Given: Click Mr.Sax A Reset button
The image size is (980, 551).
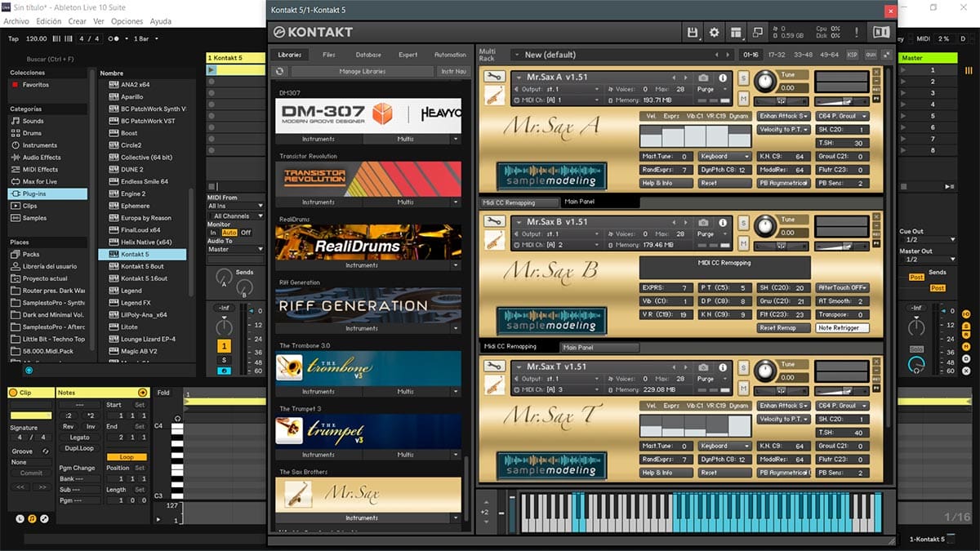Looking at the screenshot, I should point(725,183).
